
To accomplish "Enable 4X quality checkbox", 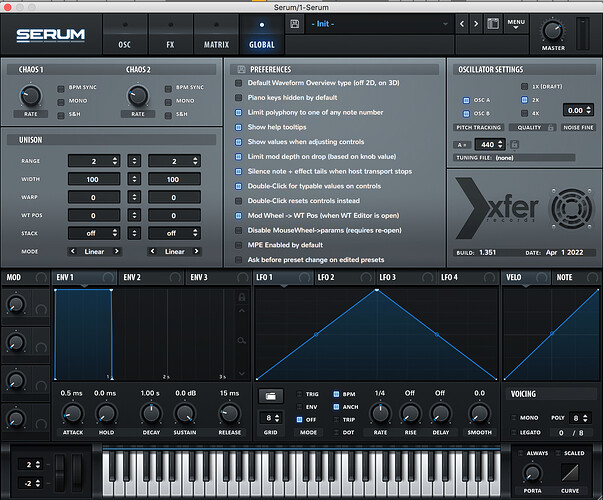I will (x=524, y=113).
